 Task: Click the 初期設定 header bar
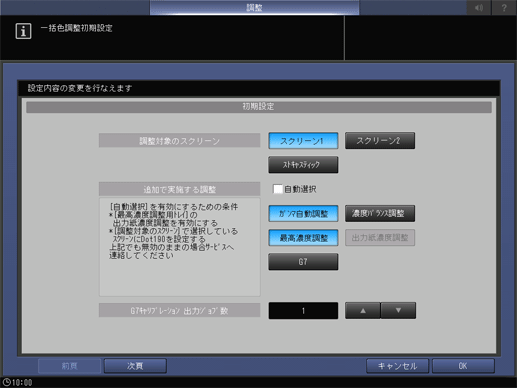pos(259,107)
